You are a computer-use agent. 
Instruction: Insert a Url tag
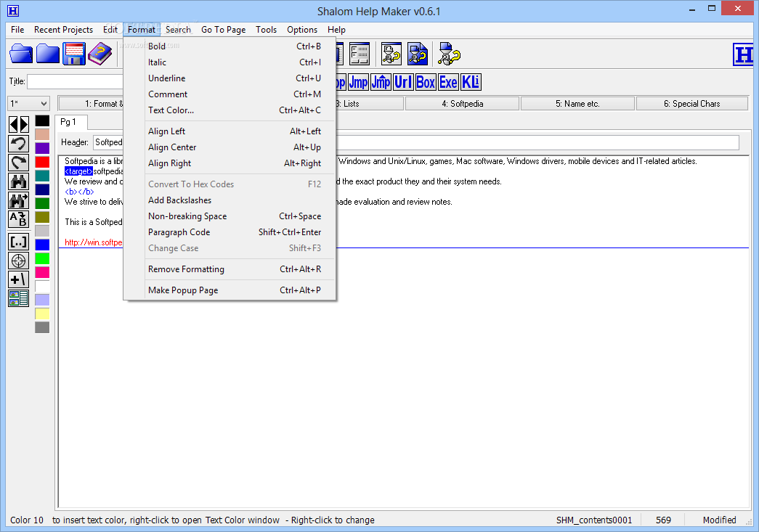(403, 82)
